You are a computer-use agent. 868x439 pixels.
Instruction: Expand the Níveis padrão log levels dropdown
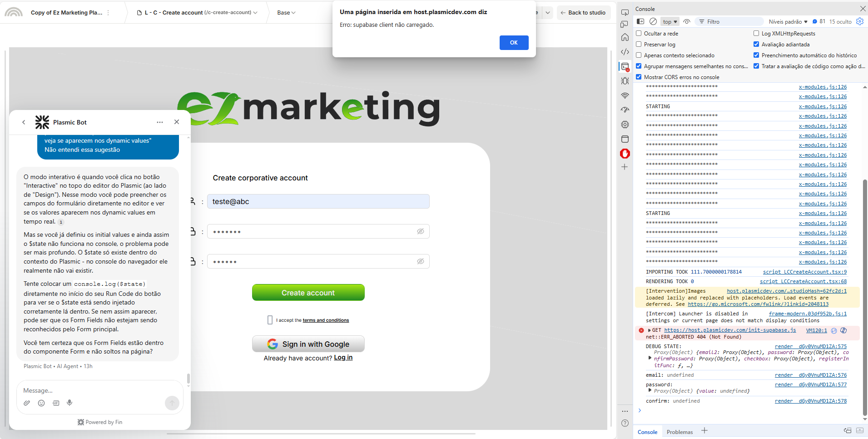[x=788, y=21]
